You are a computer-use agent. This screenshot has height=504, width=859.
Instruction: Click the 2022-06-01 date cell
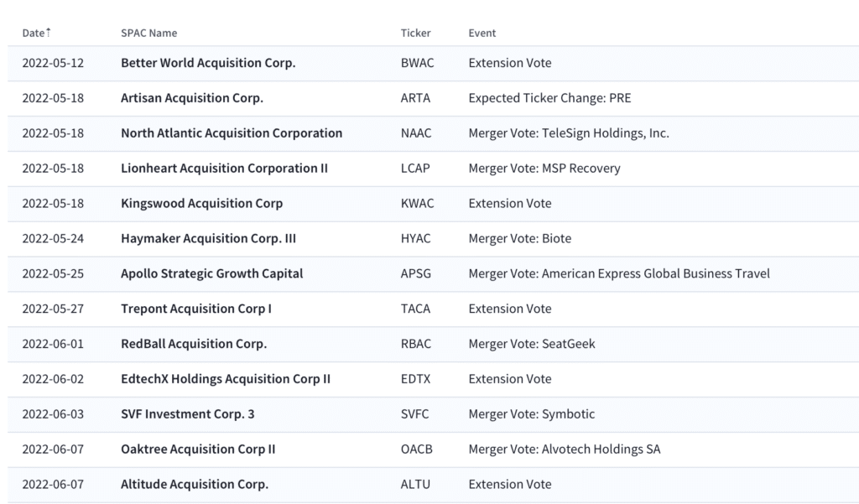pyautogui.click(x=53, y=344)
